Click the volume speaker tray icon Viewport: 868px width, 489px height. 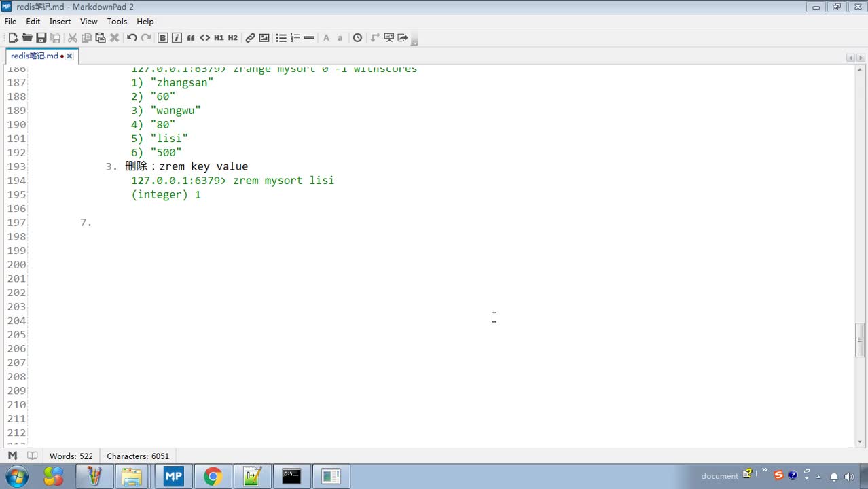[x=849, y=477]
